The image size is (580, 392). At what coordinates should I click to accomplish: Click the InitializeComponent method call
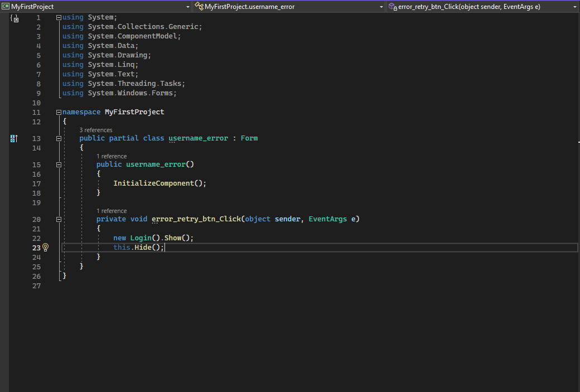pyautogui.click(x=153, y=183)
